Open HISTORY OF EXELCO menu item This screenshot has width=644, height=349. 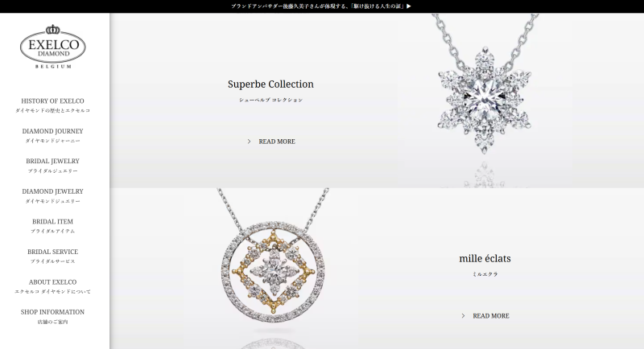pos(52,105)
